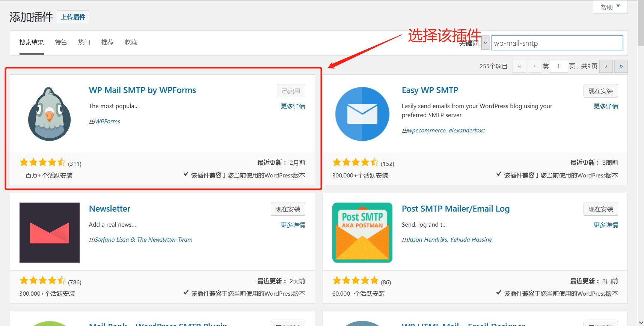Open the WP Mail SMTP by WPForms title
This screenshot has width=644, height=326.
142,90
